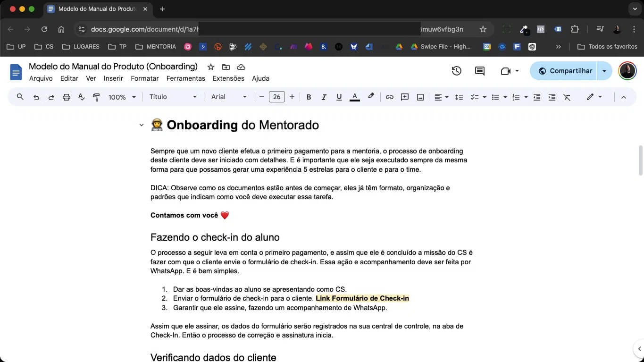Show the side panel arrow button
Image resolution: width=644 pixels, height=362 pixels.
click(639, 349)
